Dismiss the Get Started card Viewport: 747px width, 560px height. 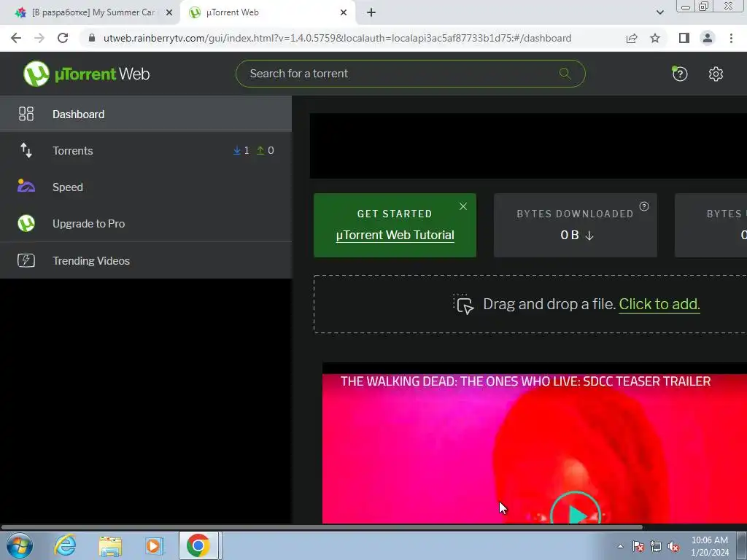coord(463,206)
